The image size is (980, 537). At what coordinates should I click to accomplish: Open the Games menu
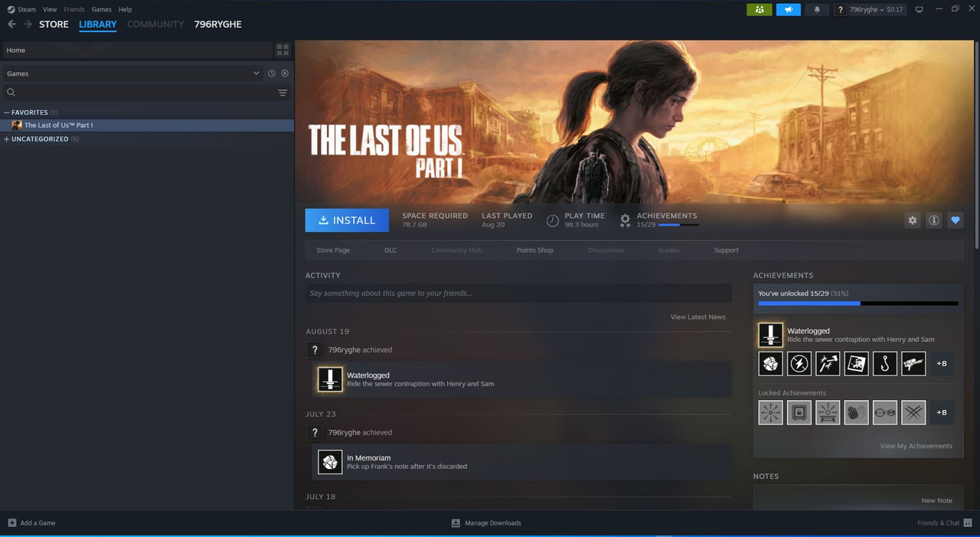click(x=101, y=9)
